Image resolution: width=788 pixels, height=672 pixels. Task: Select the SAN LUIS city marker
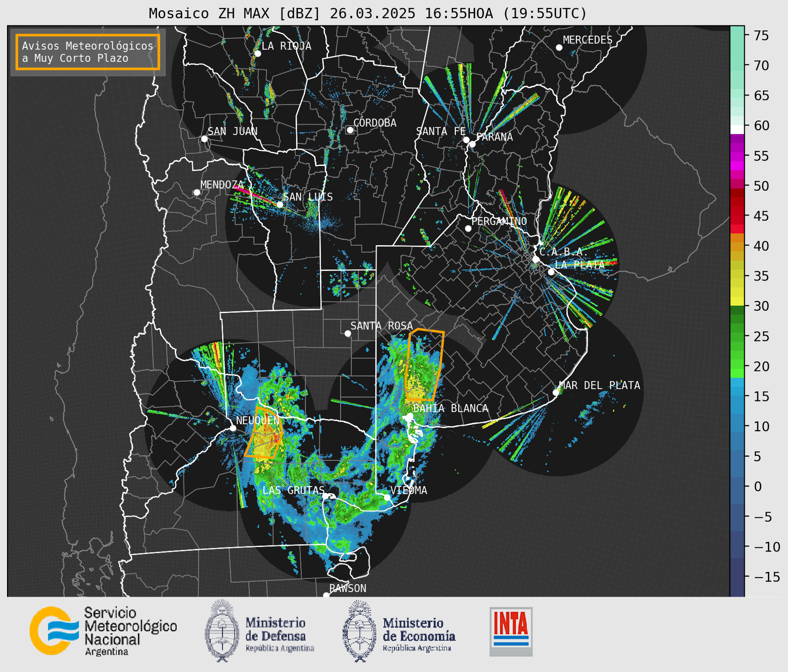click(x=279, y=204)
